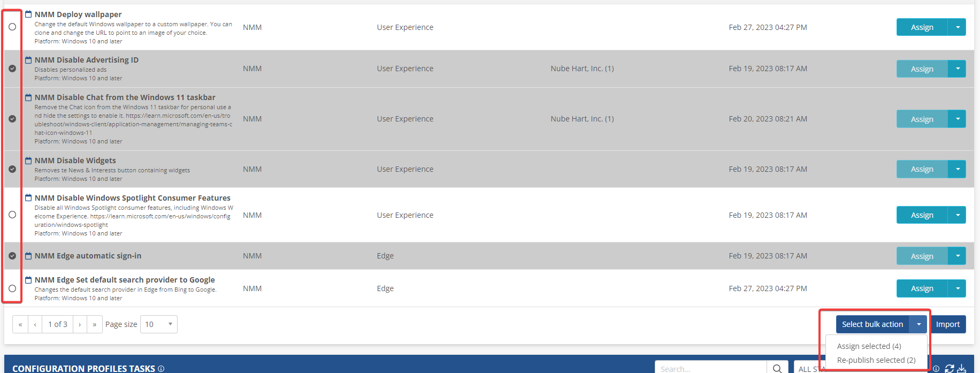Click the refresh icon in tasks header
This screenshot has height=373, width=980.
[x=950, y=368]
